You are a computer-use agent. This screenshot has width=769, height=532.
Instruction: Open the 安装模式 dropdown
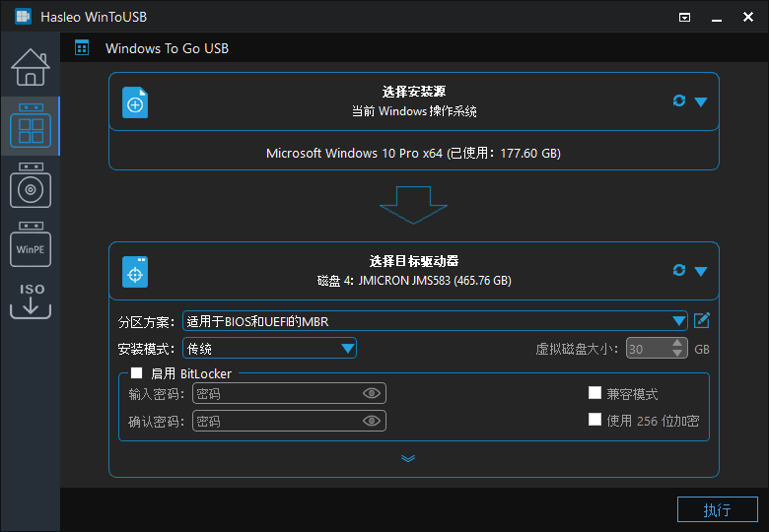[269, 349]
